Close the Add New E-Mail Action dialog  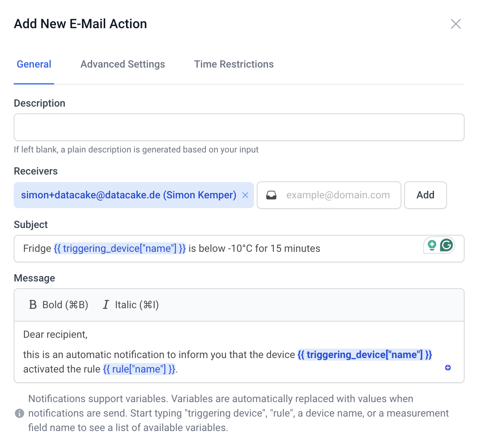coord(456,24)
